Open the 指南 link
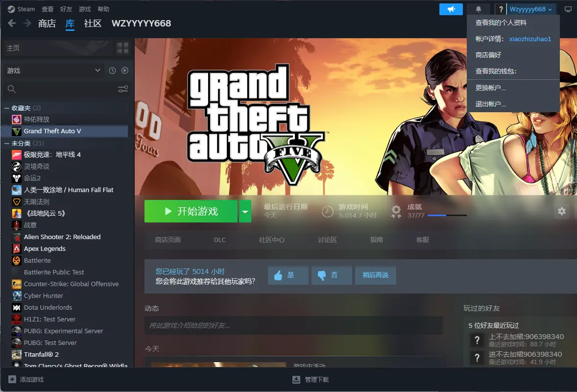Viewport: 577px width, 392px height. point(377,240)
